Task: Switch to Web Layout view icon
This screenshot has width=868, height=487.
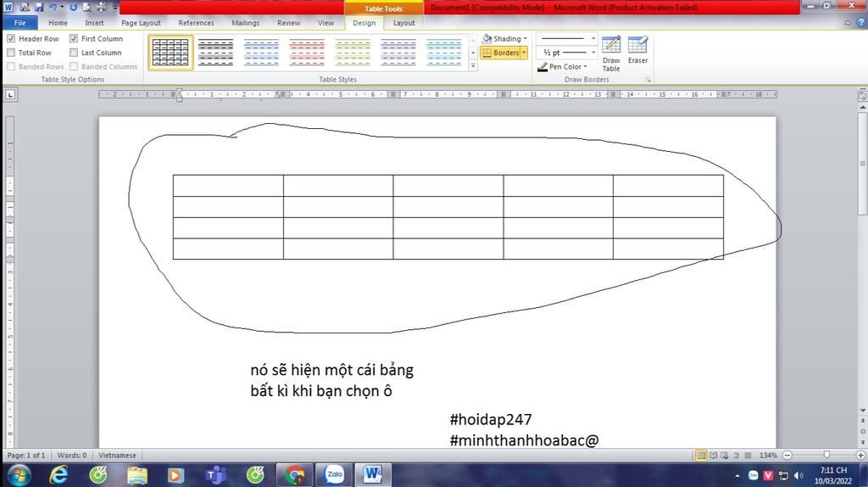Action: pyautogui.click(x=725, y=456)
